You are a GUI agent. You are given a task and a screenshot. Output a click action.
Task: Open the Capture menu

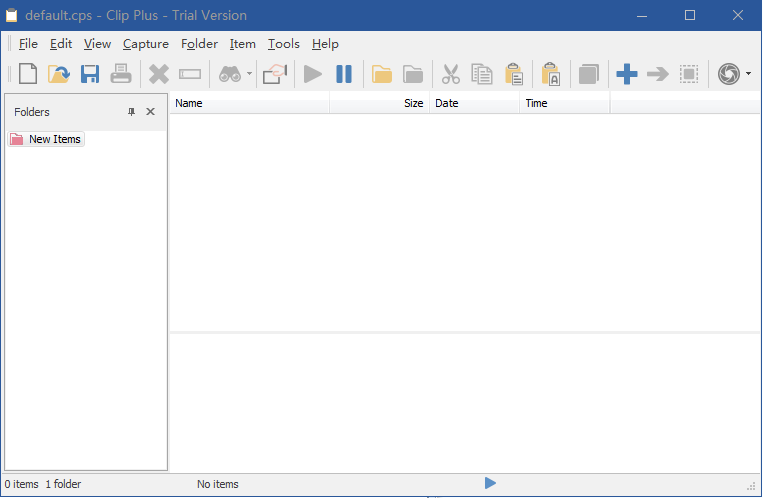click(146, 44)
